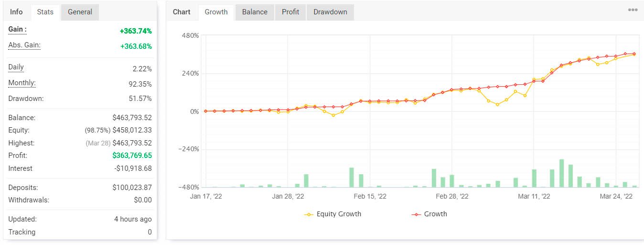Image resolution: width=644 pixels, height=245 pixels.
Task: Switch chart to Balance view
Action: (x=255, y=12)
